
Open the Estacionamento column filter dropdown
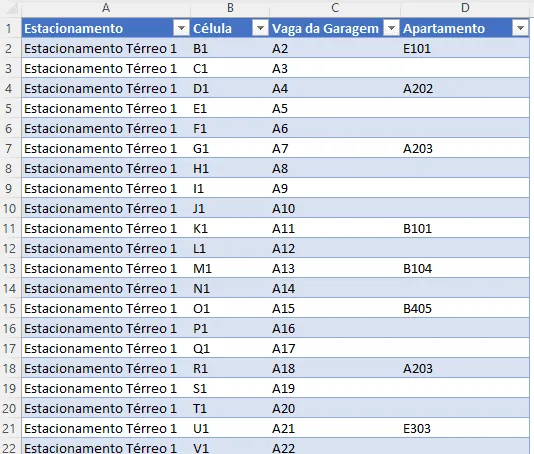point(181,28)
